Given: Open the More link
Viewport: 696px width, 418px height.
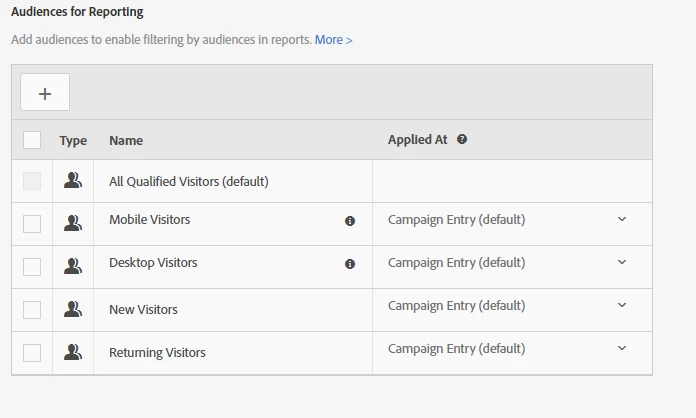Looking at the screenshot, I should 333,40.
